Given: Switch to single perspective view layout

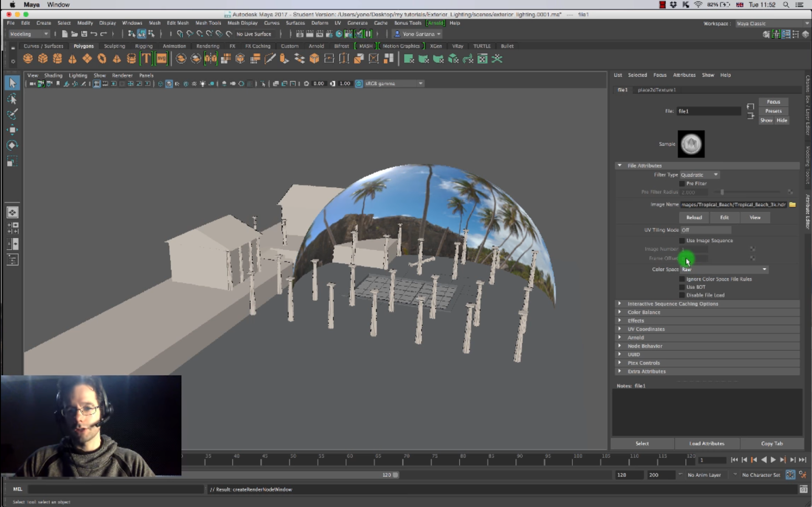Looking at the screenshot, I should tap(13, 212).
